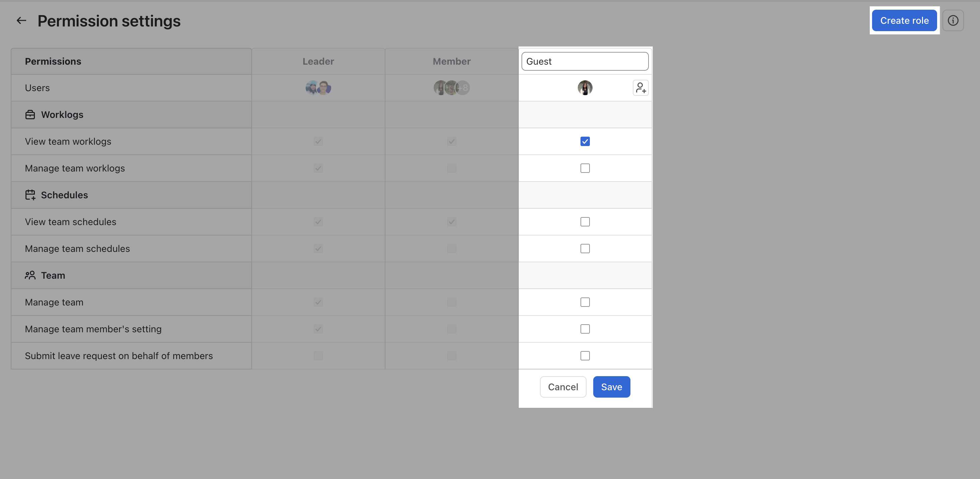The width and height of the screenshot is (980, 479).
Task: Click the View team worklogs label
Action: [x=68, y=141]
